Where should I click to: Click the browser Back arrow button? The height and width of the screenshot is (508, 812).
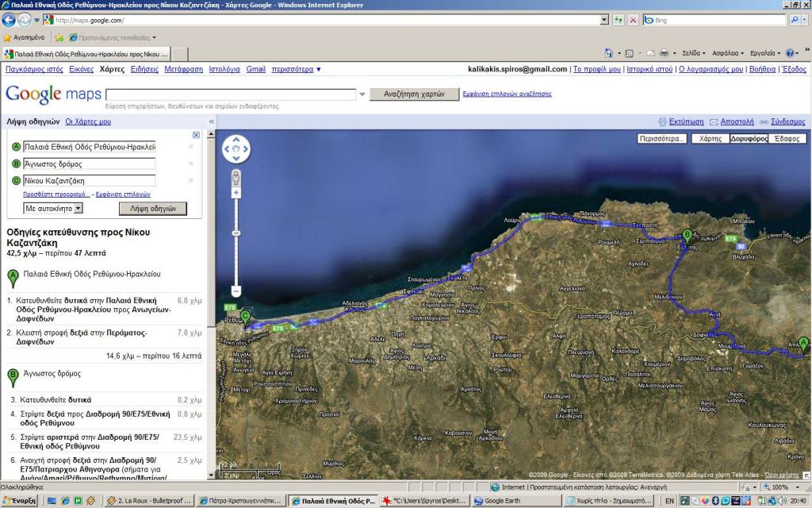tap(9, 20)
